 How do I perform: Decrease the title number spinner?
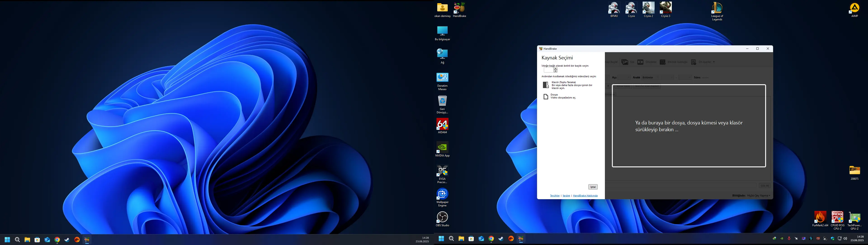[556, 71]
